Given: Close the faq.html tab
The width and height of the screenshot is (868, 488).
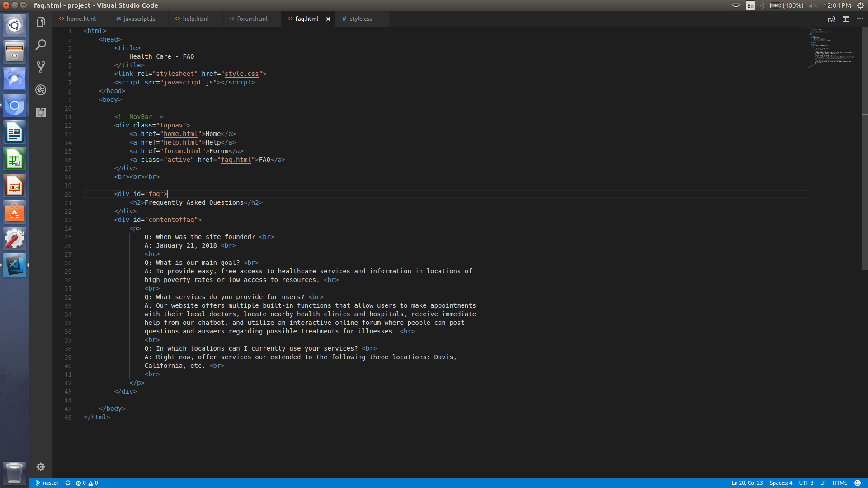Looking at the screenshot, I should (328, 19).
